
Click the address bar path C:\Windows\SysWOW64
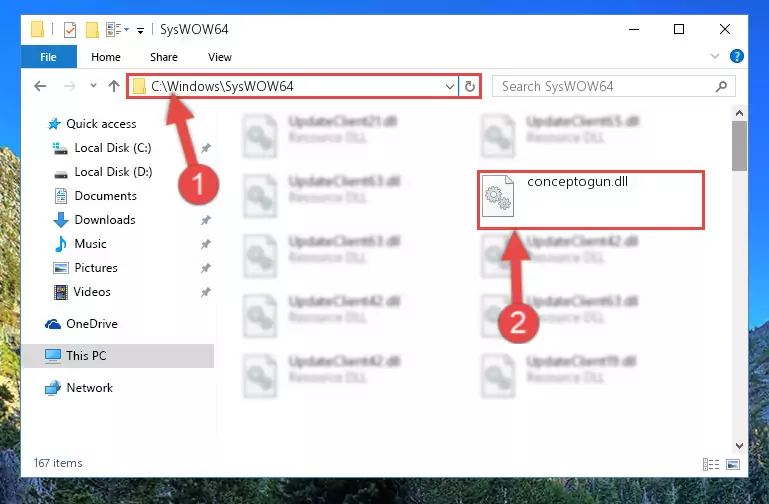(x=222, y=86)
